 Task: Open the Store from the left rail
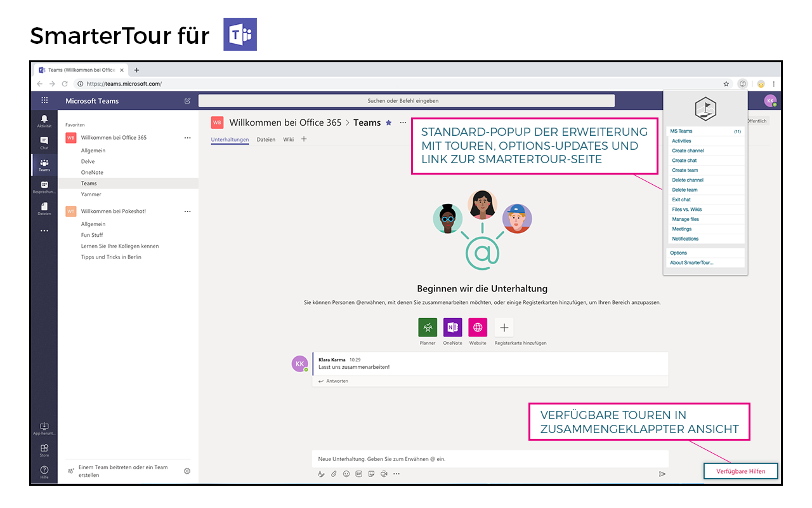pos(44,450)
